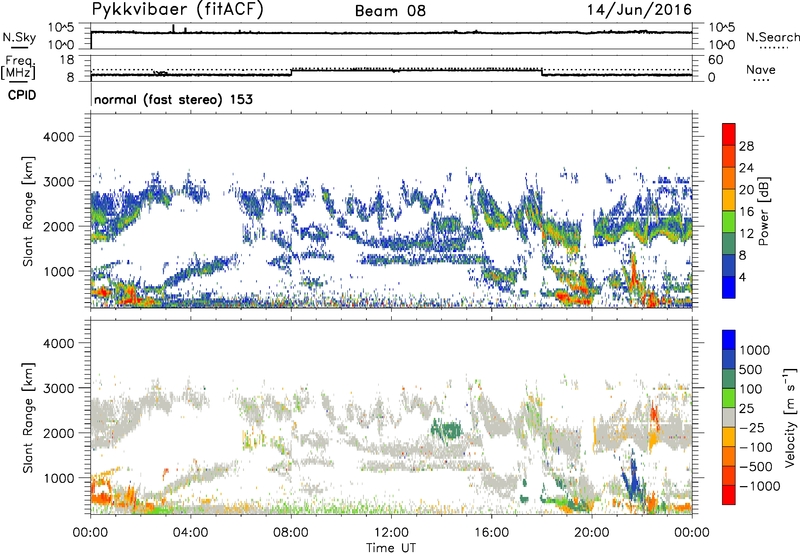The height and width of the screenshot is (554, 800).
Task: Click the dark green velocity patch near 14:00
Action: coord(446,429)
